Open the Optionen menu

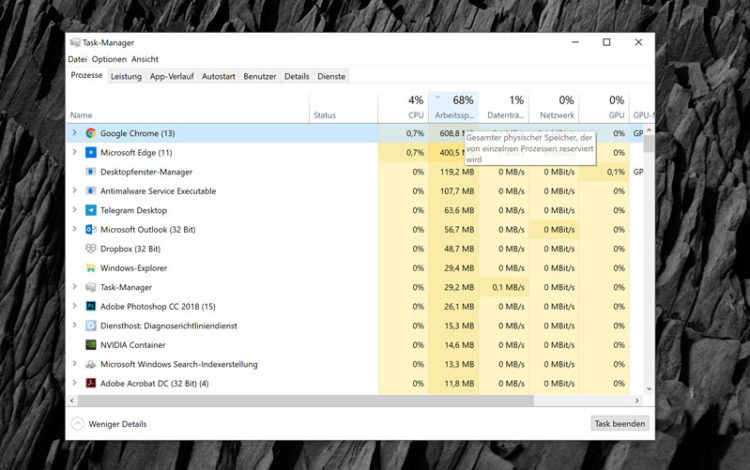pos(109,59)
